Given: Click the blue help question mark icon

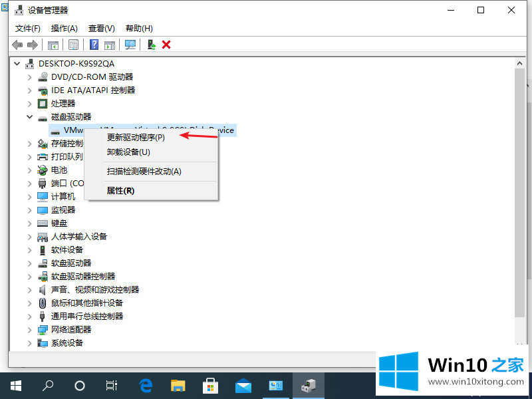Looking at the screenshot, I should point(94,45).
